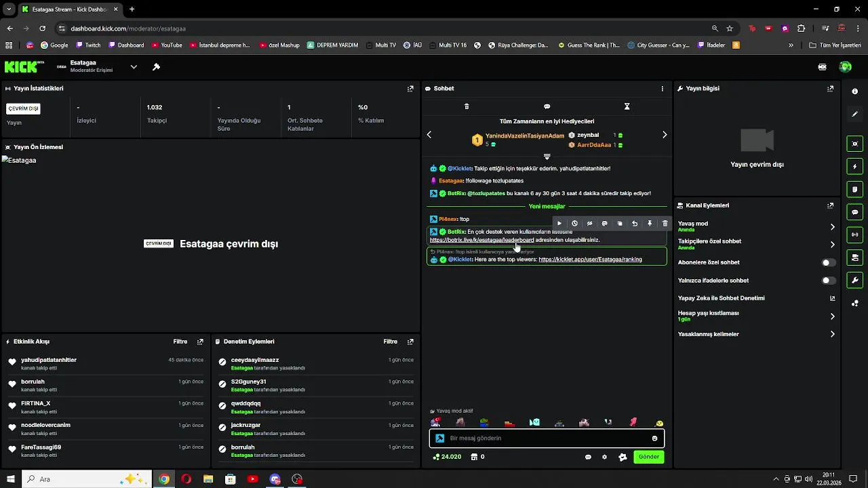This screenshot has height=488, width=868.
Task: Toggle the lightning bolt panel icon in sidebar
Action: [x=854, y=167]
